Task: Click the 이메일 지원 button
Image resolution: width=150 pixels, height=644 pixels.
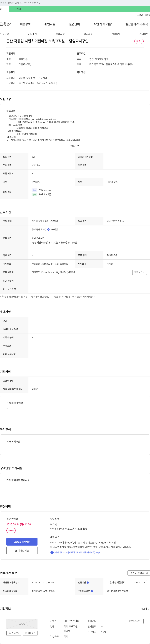Action: 22,551
